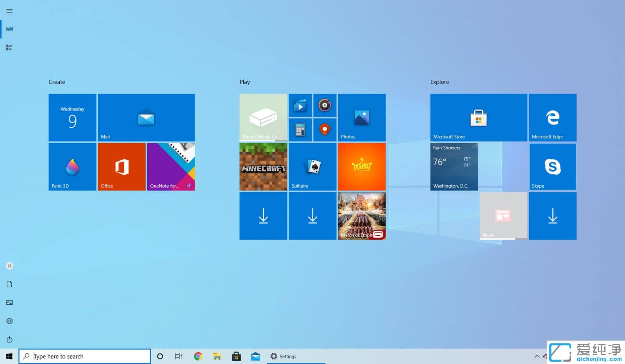Start Candy Crush Saga
625x364 pixels.
(x=361, y=167)
